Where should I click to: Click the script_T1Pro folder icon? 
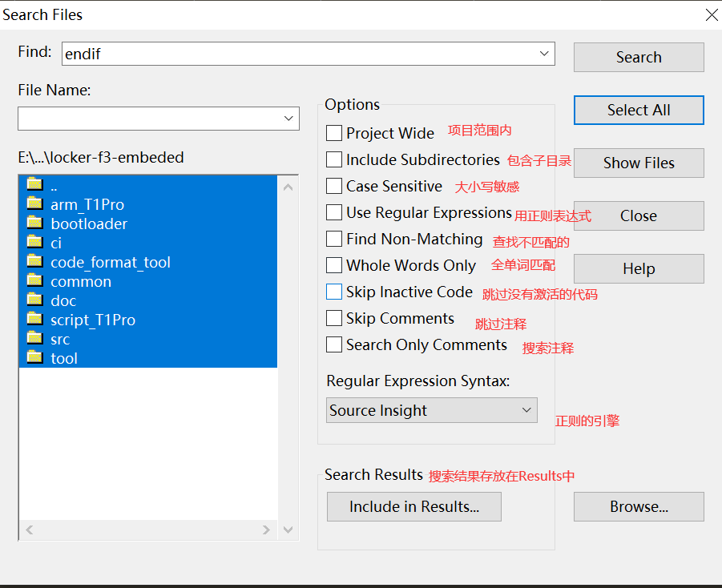pyautogui.click(x=34, y=319)
